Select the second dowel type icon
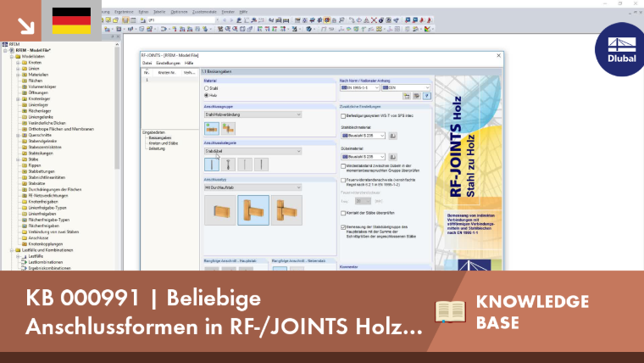This screenshot has width=644, height=363. (x=228, y=165)
